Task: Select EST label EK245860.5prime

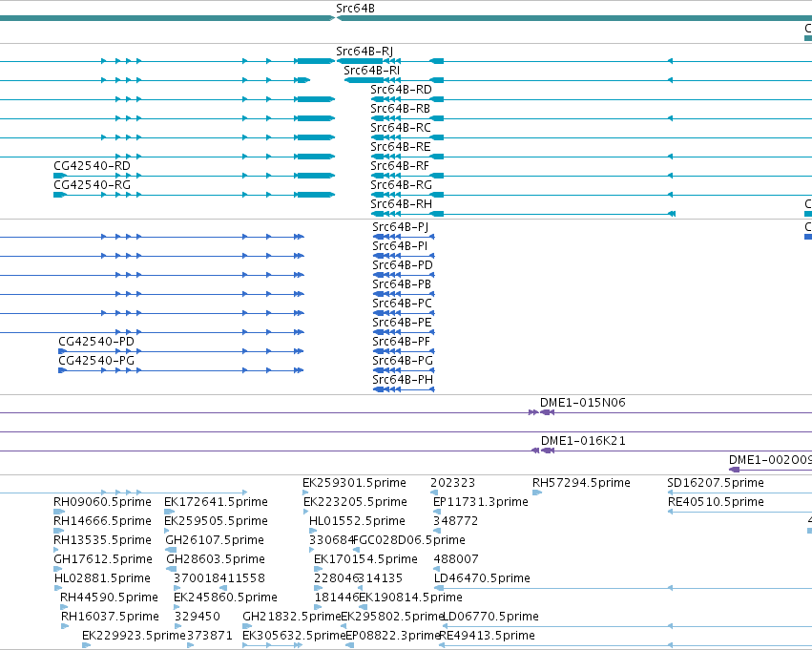Action: (226, 598)
